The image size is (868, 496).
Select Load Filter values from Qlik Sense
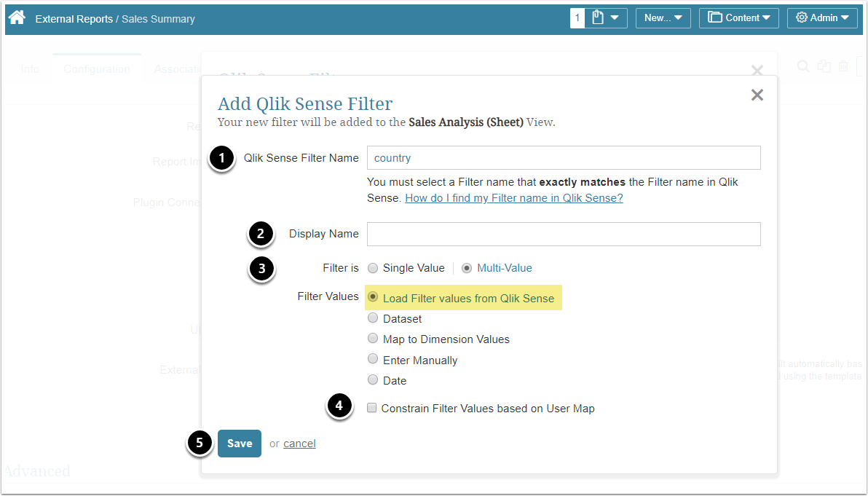click(373, 296)
